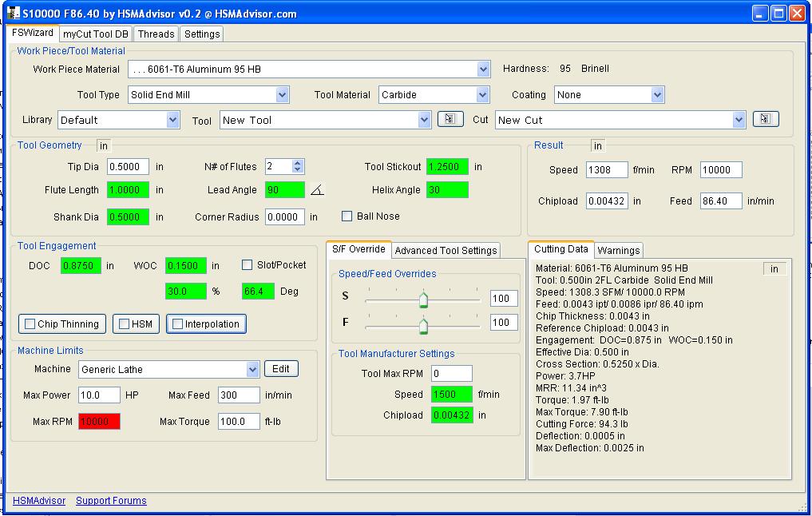Click the lead angle icon
This screenshot has height=516, width=812.
coord(317,190)
